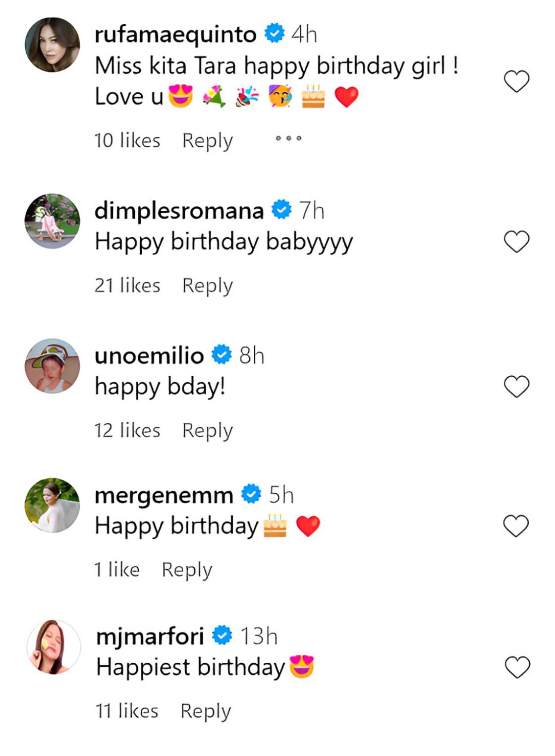Like rufamaequinto's birthday comment
The image size is (555, 756).
(516, 81)
